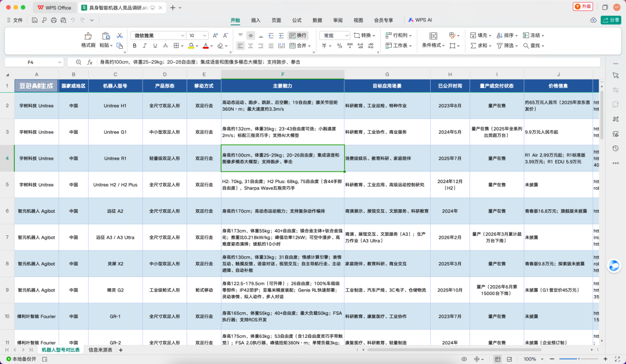Toggle Wrap Text (换行) button
The height and width of the screenshot is (364, 626).
click(x=298, y=35)
